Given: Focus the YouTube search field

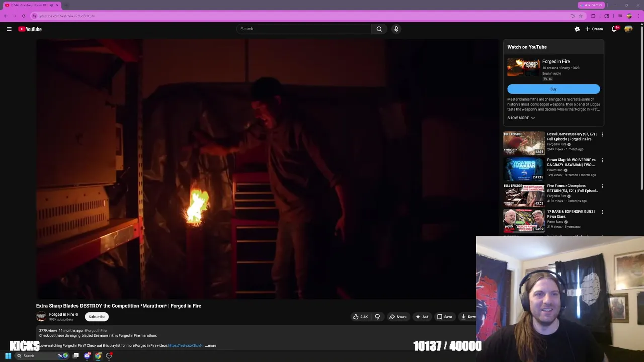Looking at the screenshot, I should tap(304, 29).
